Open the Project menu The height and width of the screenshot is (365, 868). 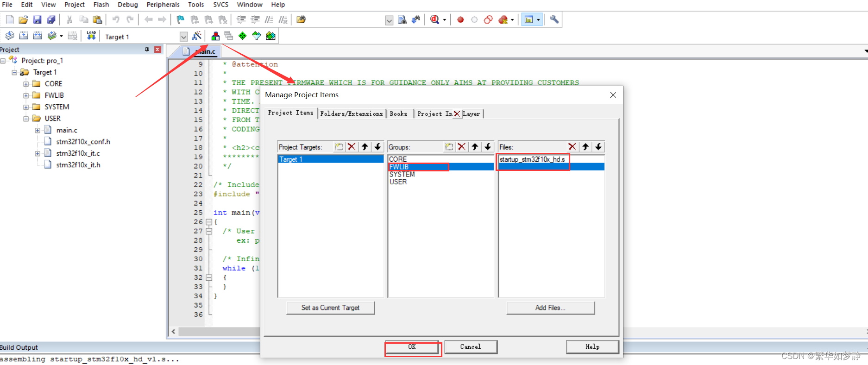(74, 5)
